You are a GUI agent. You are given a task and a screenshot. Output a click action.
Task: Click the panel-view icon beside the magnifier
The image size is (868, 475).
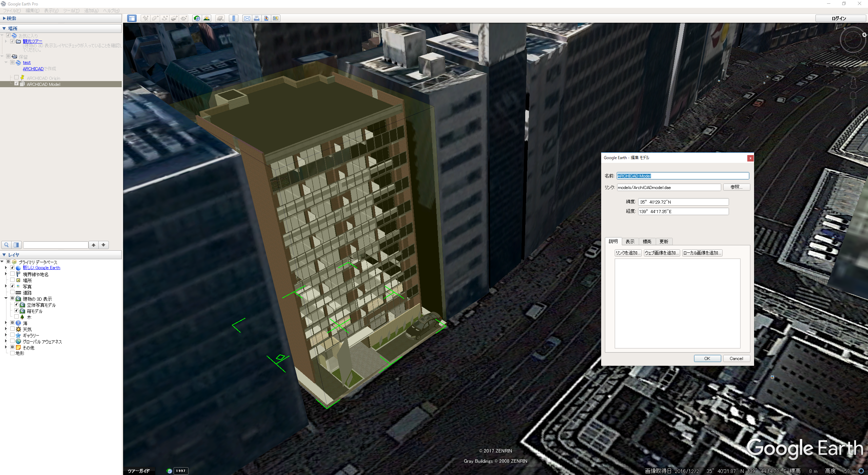[x=16, y=245]
